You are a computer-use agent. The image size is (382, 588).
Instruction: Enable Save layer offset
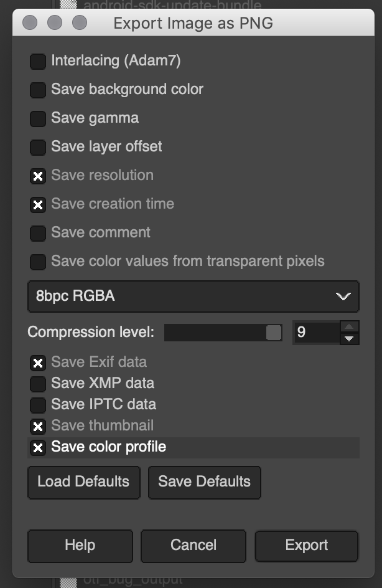38,147
